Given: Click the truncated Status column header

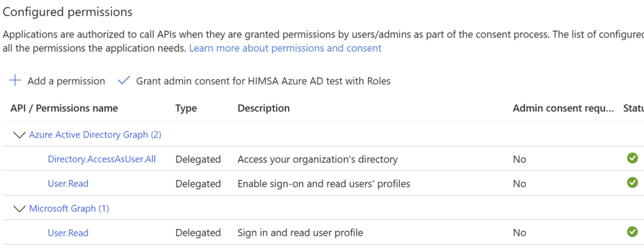Looking at the screenshot, I should (x=634, y=108).
